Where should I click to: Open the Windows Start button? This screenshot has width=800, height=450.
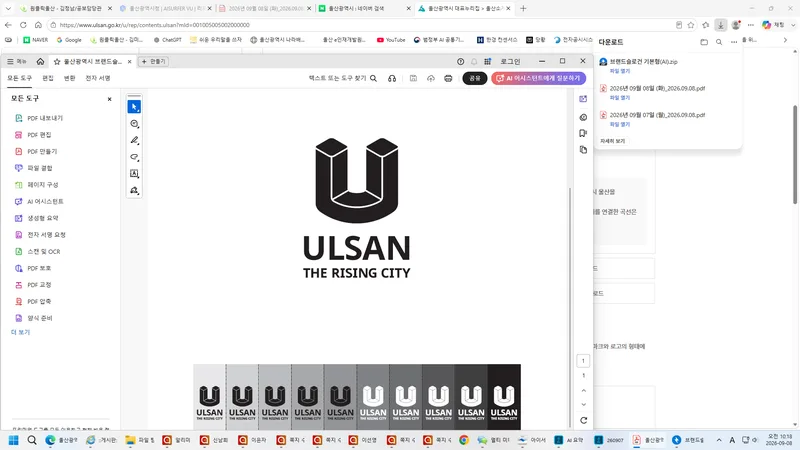(x=13, y=440)
